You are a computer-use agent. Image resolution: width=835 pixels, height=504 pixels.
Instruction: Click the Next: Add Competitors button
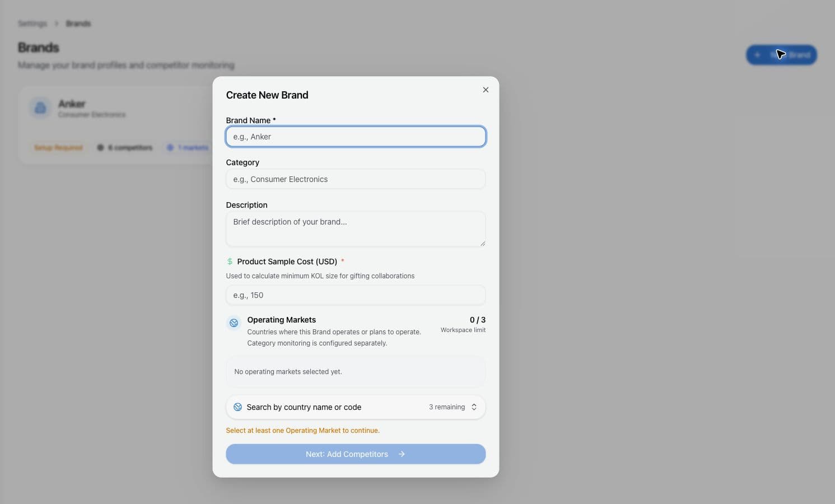tap(356, 454)
